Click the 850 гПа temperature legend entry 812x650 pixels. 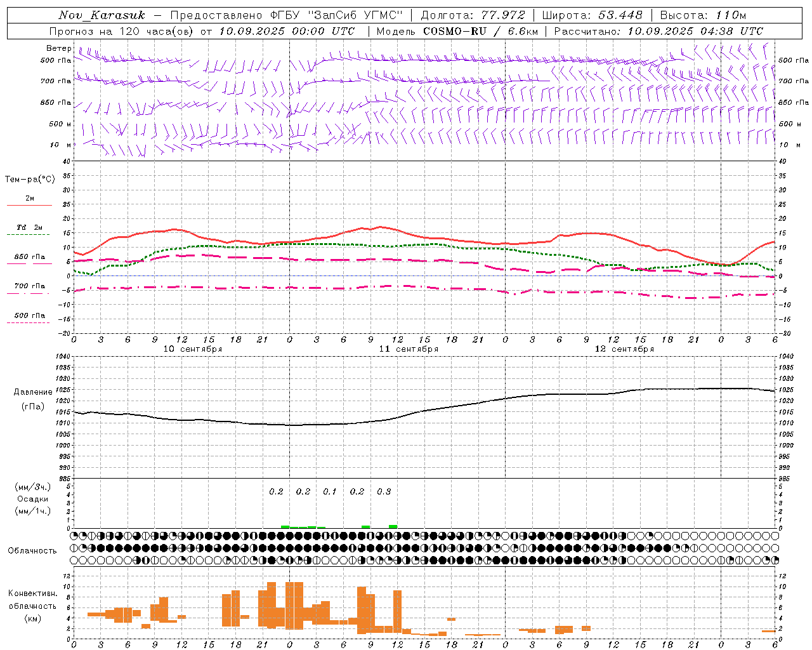[30, 257]
